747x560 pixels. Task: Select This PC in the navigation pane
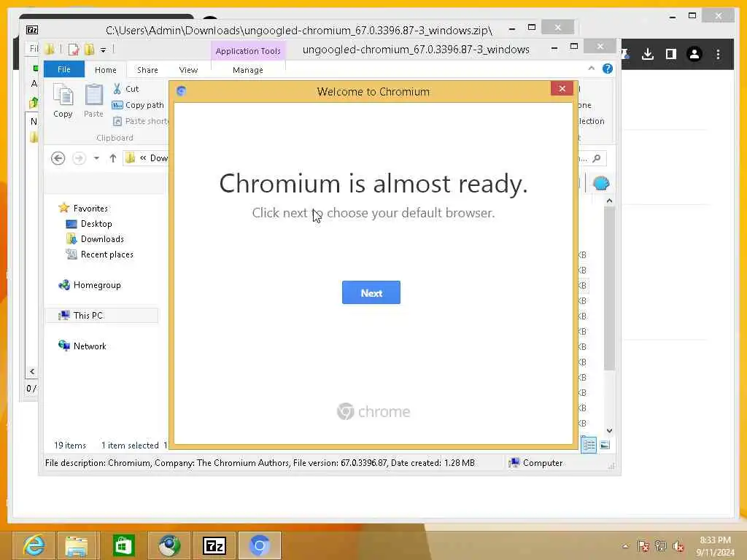click(101, 315)
